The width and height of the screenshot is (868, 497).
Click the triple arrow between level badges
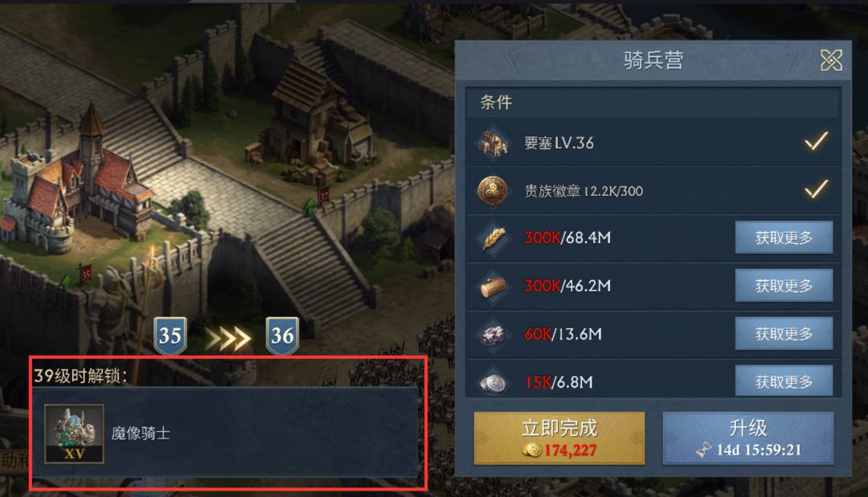(227, 338)
